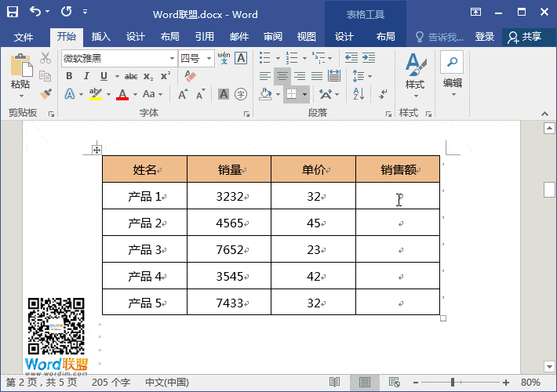The height and width of the screenshot is (392, 557).
Task: Open the 字体 font dialog launcher
Action: pyautogui.click(x=246, y=114)
